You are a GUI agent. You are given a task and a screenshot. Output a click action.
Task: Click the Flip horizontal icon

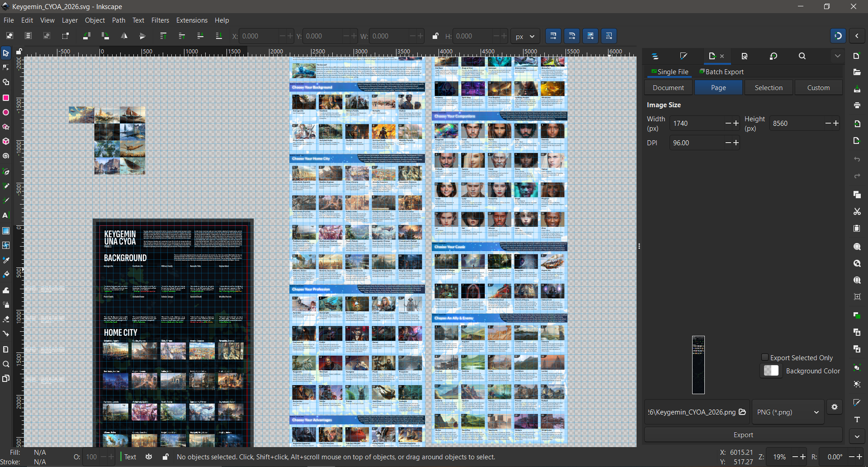124,36
